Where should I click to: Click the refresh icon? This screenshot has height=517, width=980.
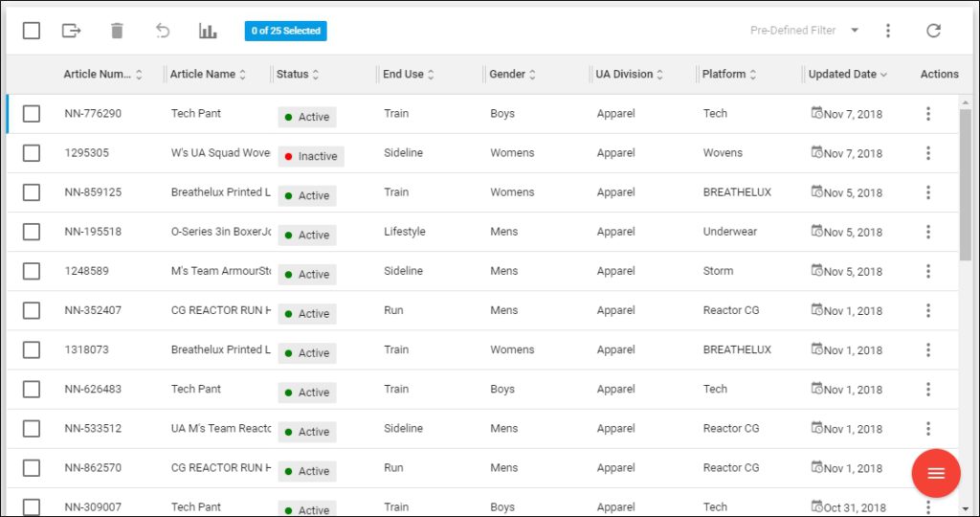tap(933, 31)
